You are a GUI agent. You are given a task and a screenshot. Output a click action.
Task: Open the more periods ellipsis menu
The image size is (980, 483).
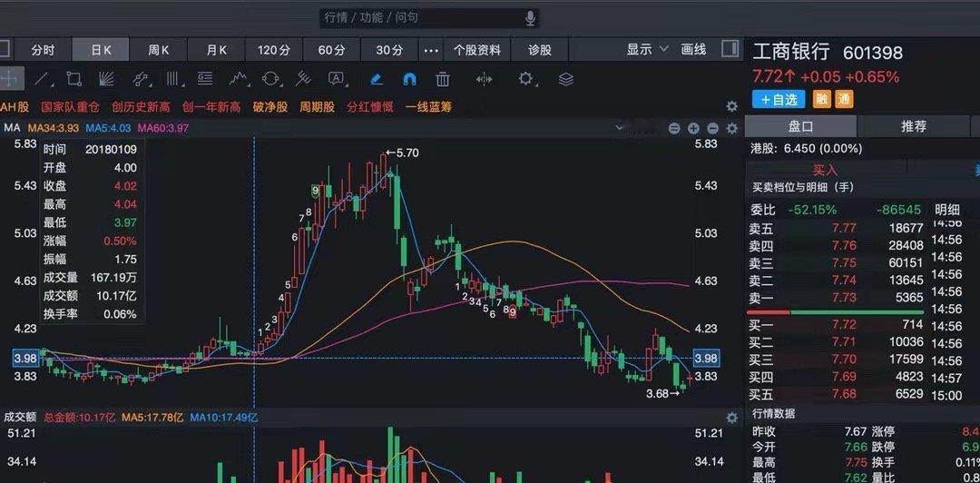(x=431, y=50)
